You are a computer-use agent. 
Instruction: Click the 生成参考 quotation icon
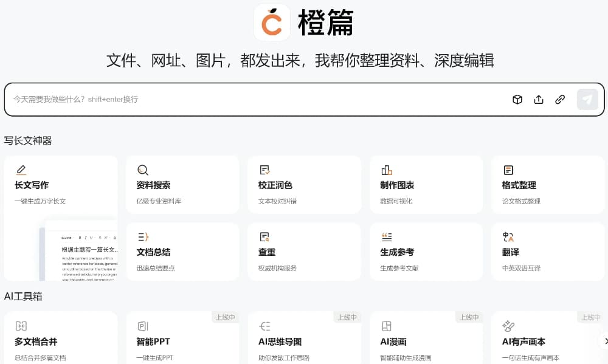click(387, 237)
